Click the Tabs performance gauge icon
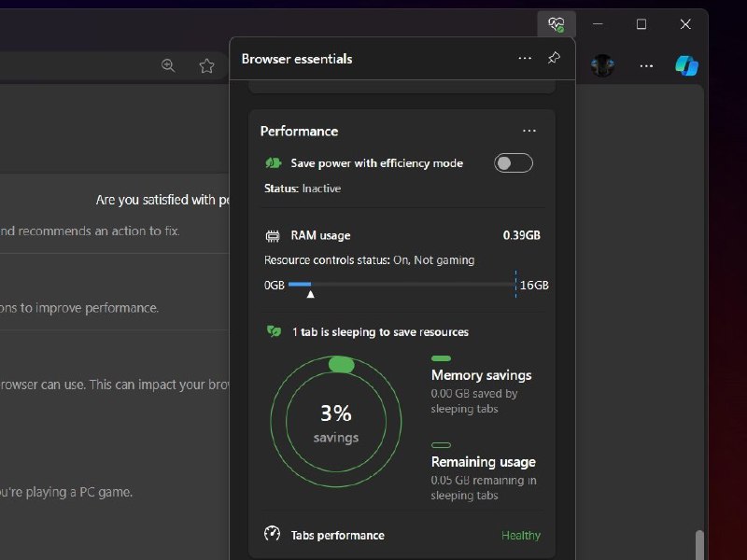The width and height of the screenshot is (747, 560). (x=273, y=534)
